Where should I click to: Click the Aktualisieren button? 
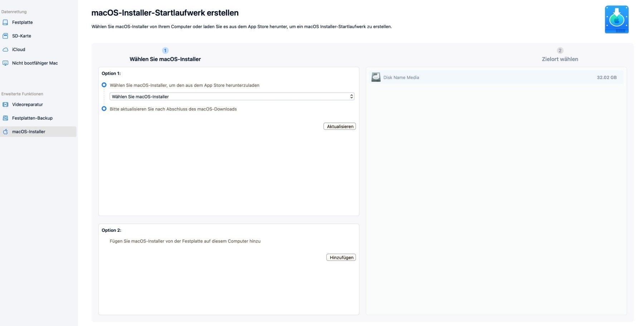340,126
